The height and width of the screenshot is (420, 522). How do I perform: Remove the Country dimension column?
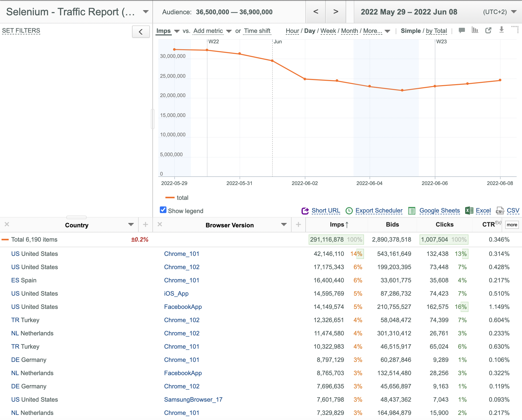click(7, 224)
